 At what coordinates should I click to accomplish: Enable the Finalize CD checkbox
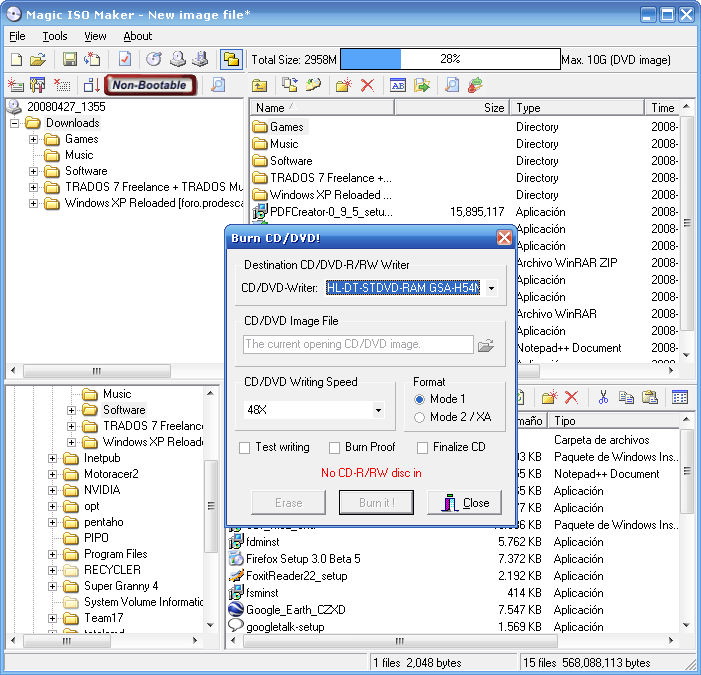click(x=422, y=448)
